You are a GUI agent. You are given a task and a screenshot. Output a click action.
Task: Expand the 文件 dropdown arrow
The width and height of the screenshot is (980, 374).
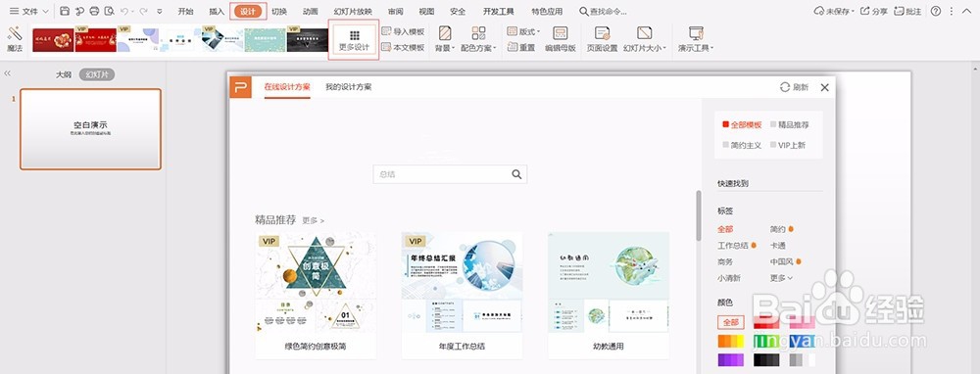point(46,11)
